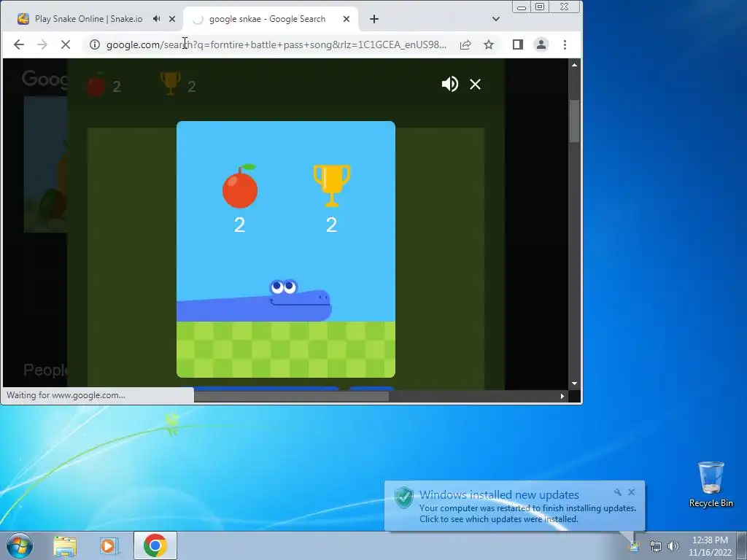The height and width of the screenshot is (560, 747).
Task: Mute the Snake game sound
Action: [x=449, y=85]
